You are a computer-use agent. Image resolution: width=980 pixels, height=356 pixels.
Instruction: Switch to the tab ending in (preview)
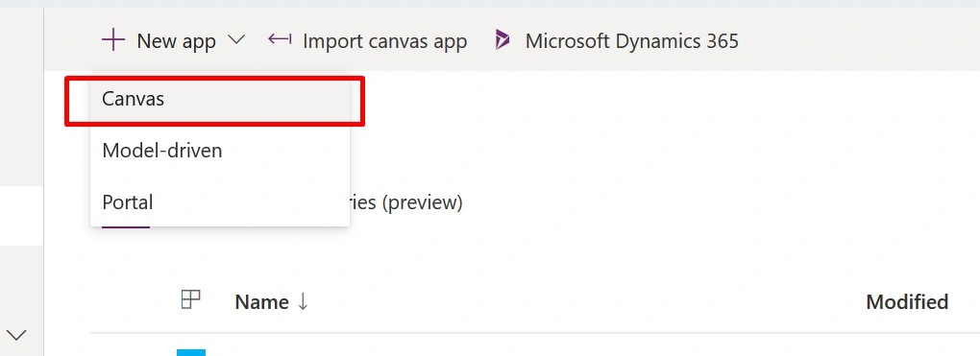[x=406, y=203]
